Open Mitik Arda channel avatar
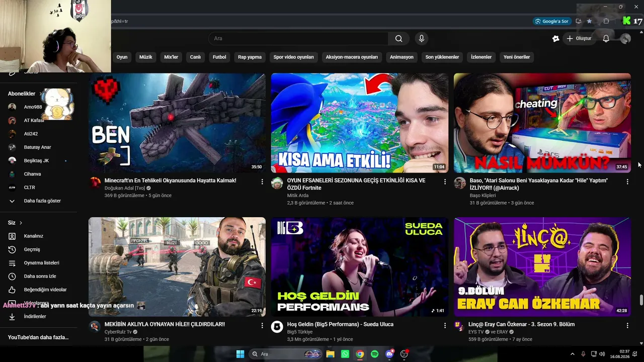 coord(277,183)
